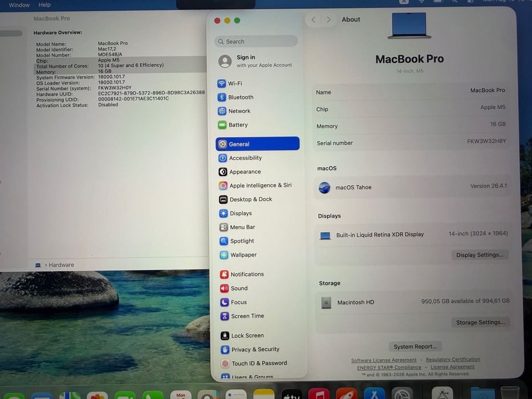Open Music app in Dock

(x=319, y=394)
